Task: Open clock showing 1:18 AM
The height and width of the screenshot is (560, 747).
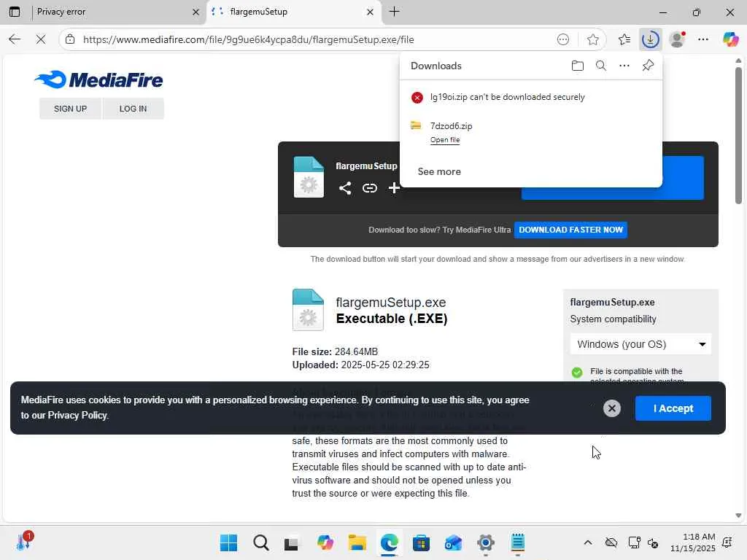Action: coord(693,542)
